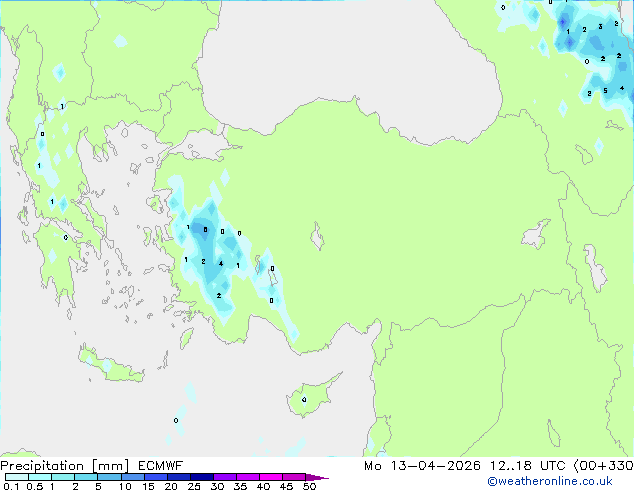634x490 pixels.
Task: Click the legend scale label '10'
Action: pos(125,486)
